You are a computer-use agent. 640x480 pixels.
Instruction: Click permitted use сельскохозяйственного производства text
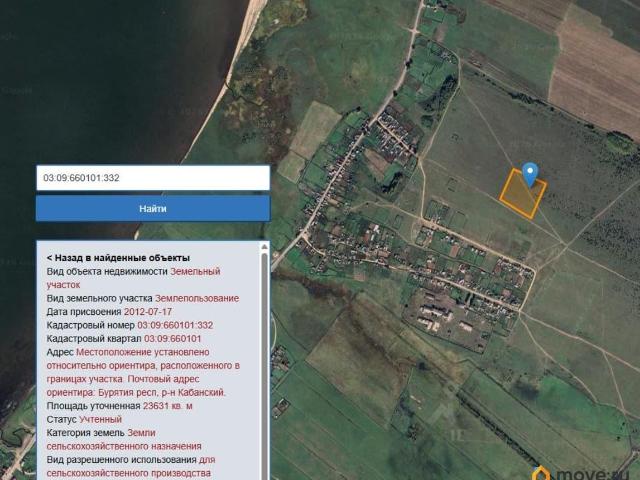129,473
